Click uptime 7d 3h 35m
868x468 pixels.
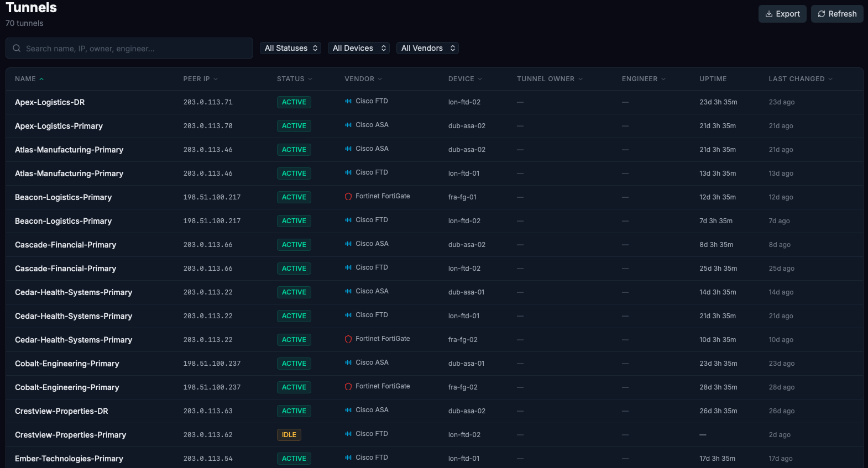point(716,221)
